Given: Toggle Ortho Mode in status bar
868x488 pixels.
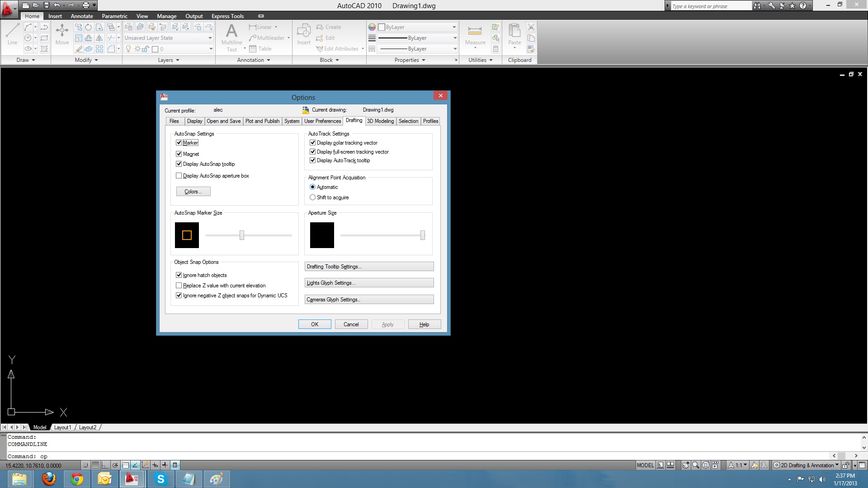Looking at the screenshot, I should pos(105,465).
